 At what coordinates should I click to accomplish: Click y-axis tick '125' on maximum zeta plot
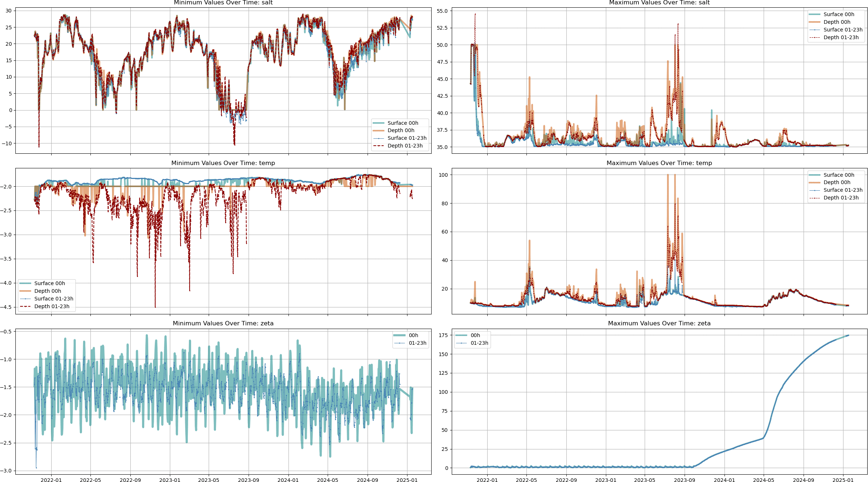(443, 373)
